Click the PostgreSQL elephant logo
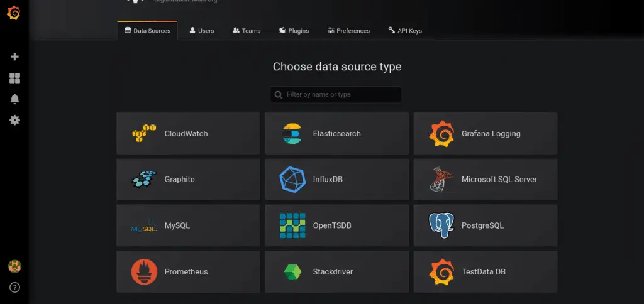Screen dimensions: 644x304 441,225
